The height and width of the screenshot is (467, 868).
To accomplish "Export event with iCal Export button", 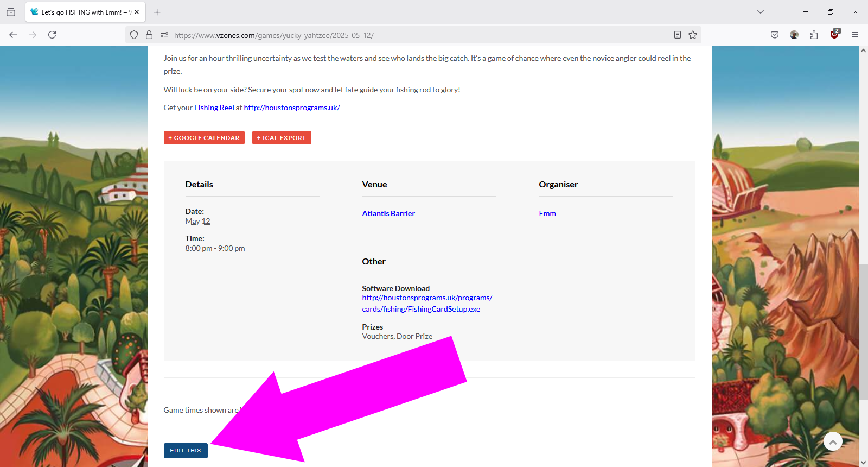I will click(x=282, y=138).
